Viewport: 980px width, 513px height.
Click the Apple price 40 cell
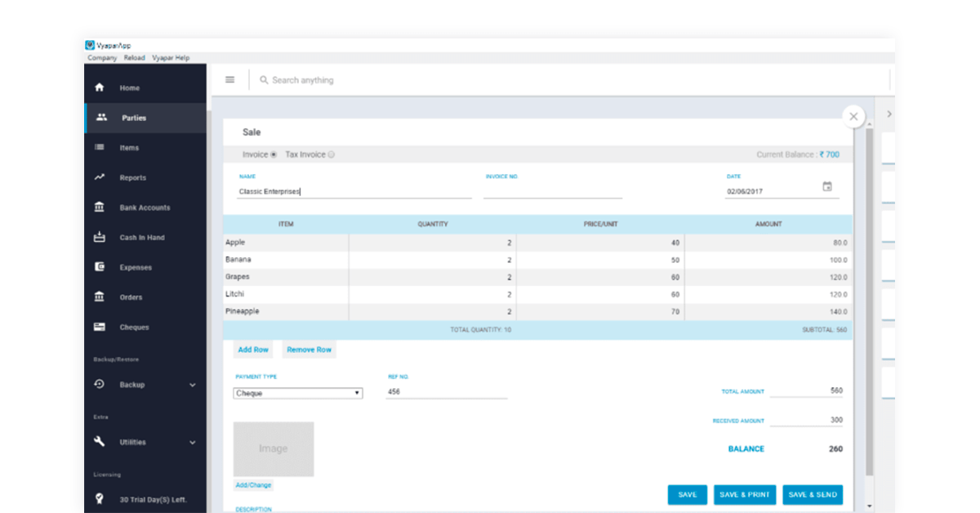(x=600, y=243)
